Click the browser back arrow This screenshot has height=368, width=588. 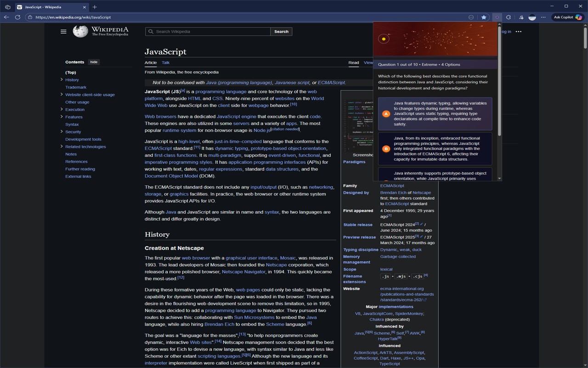(x=6, y=17)
